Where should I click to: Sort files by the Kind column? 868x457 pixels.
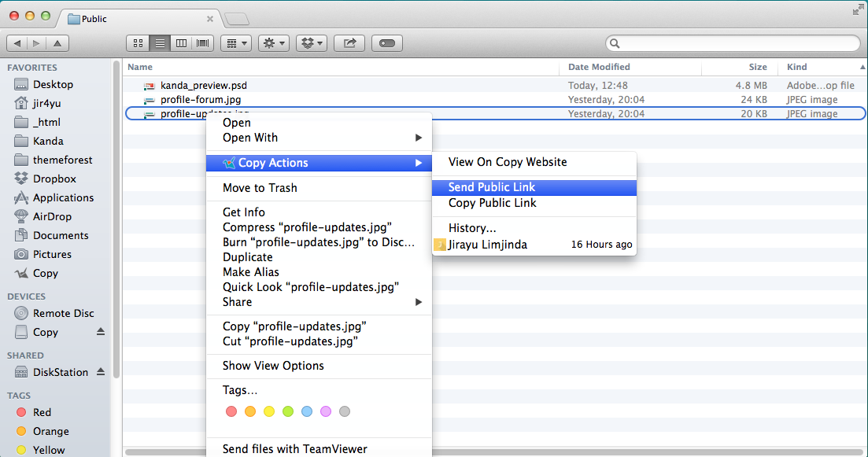(822, 67)
